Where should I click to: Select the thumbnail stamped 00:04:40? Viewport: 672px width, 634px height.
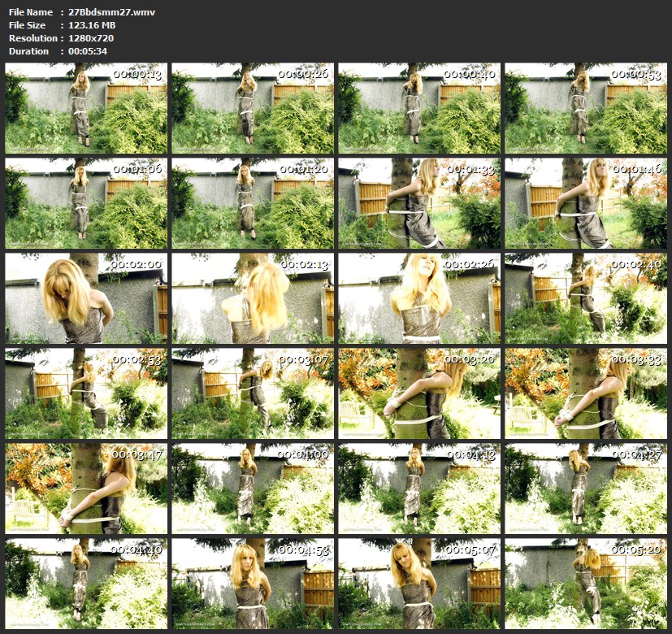(86, 584)
